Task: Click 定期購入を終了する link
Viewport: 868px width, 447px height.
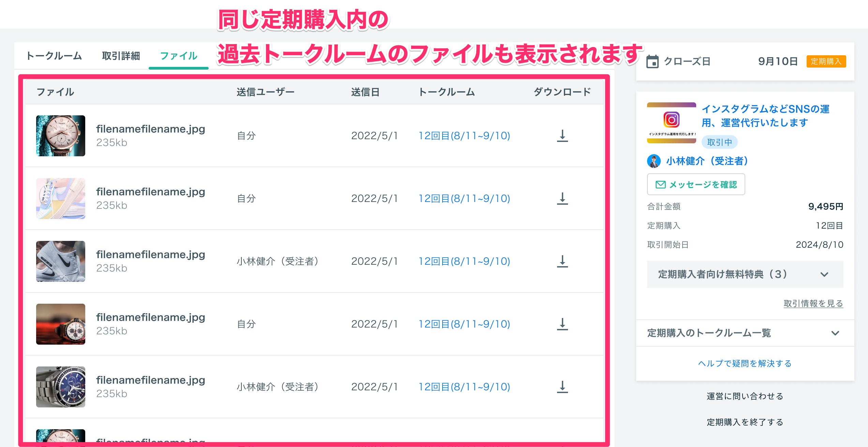Action: [745, 422]
